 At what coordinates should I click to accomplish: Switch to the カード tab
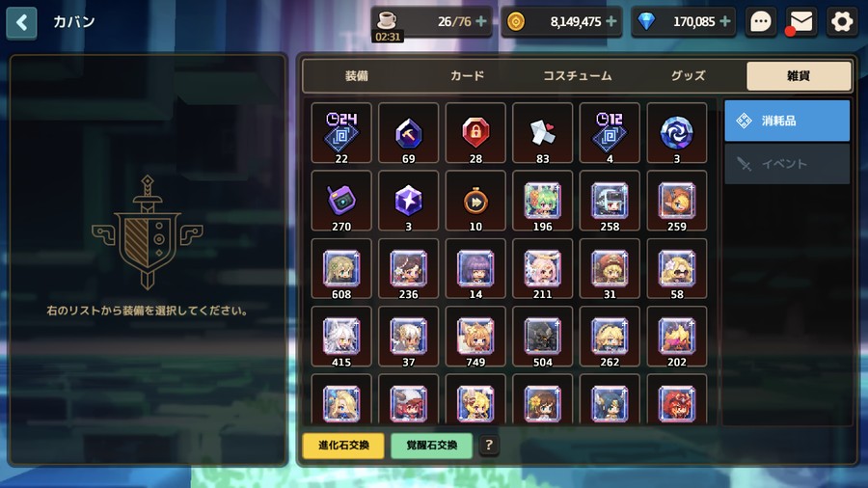(x=467, y=76)
